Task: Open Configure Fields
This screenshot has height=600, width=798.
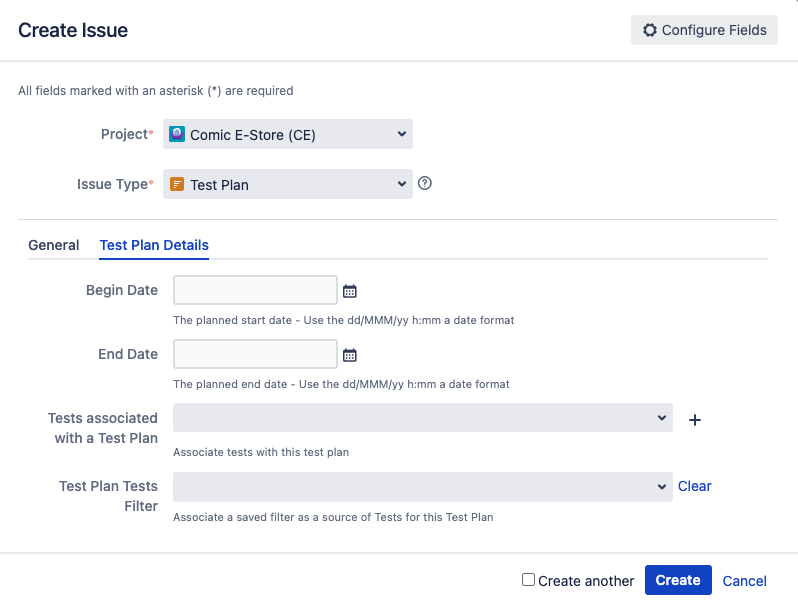Action: point(704,30)
